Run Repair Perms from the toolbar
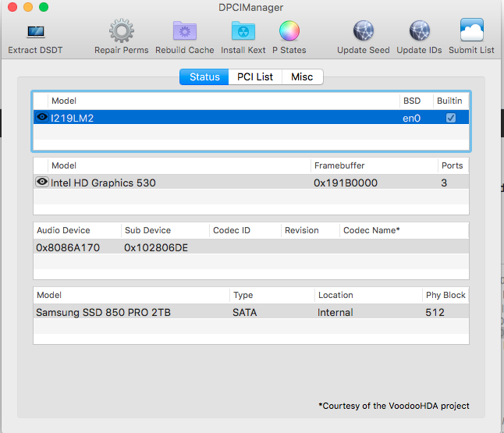 coord(121,32)
